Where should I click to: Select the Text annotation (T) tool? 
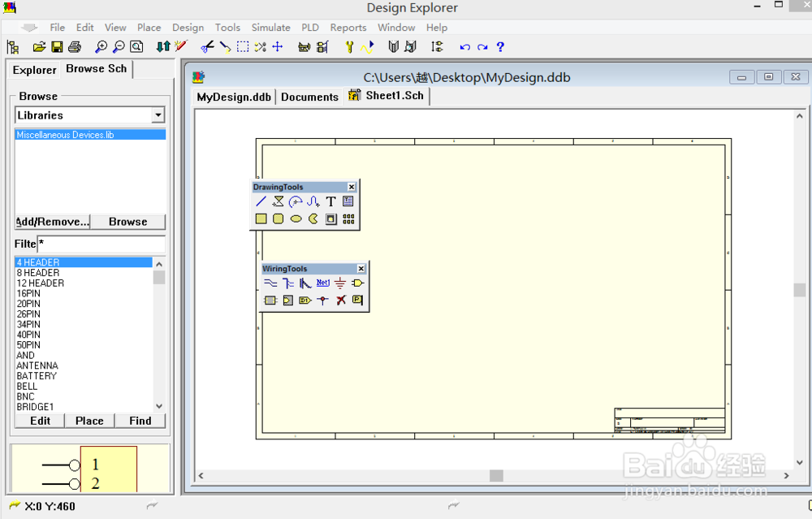click(330, 201)
